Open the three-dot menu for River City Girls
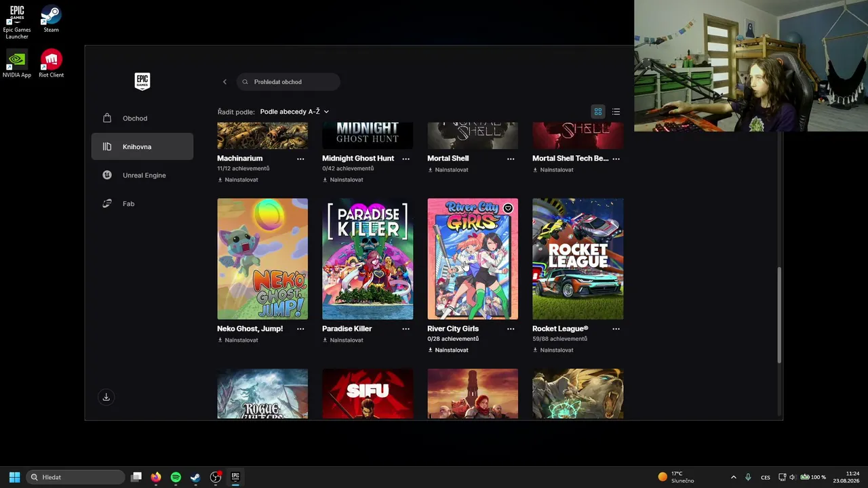The width and height of the screenshot is (868, 488). [x=511, y=329]
